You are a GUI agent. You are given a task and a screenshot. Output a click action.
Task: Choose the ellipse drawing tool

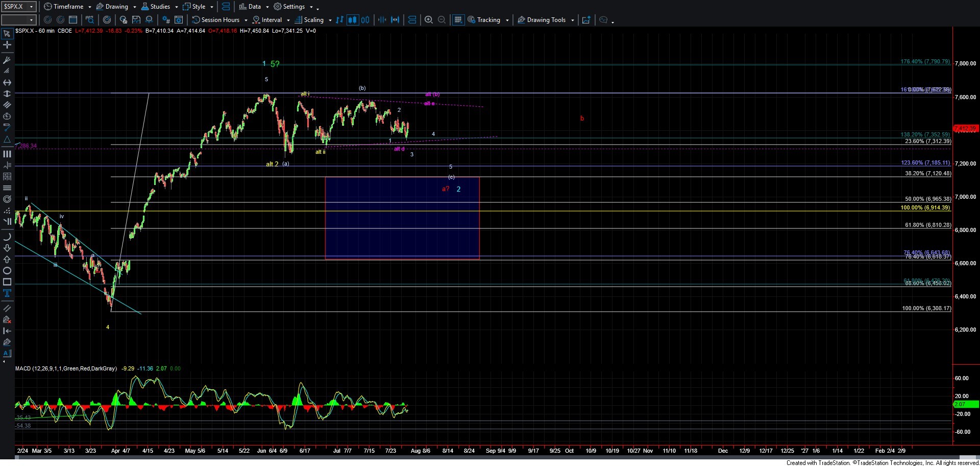coord(7,271)
